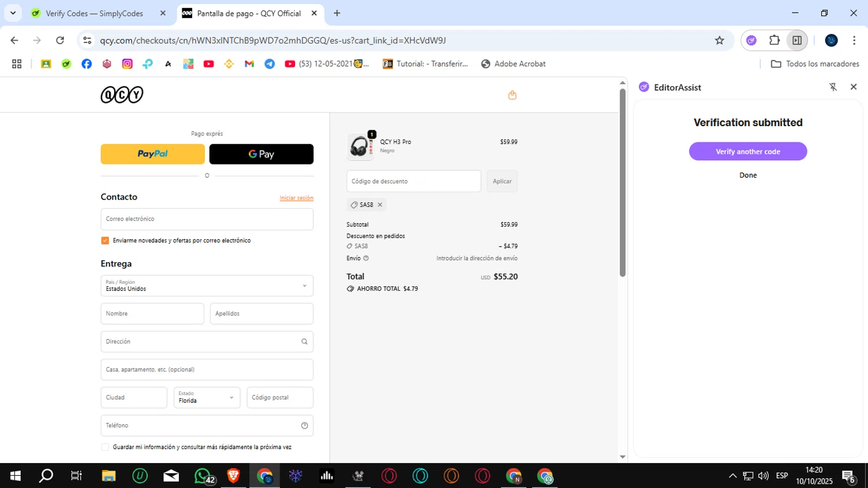The image size is (868, 488).
Task: Reload the page
Action: click(x=60, y=41)
